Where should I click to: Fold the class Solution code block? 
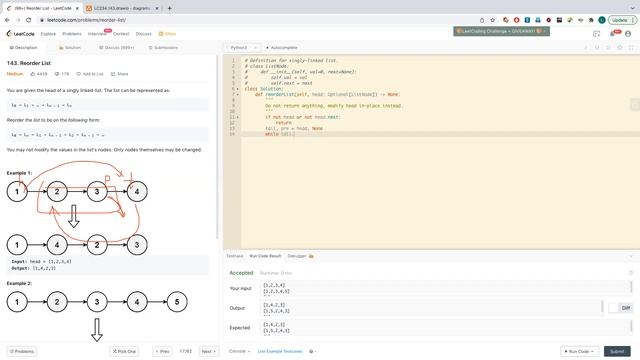point(238,89)
